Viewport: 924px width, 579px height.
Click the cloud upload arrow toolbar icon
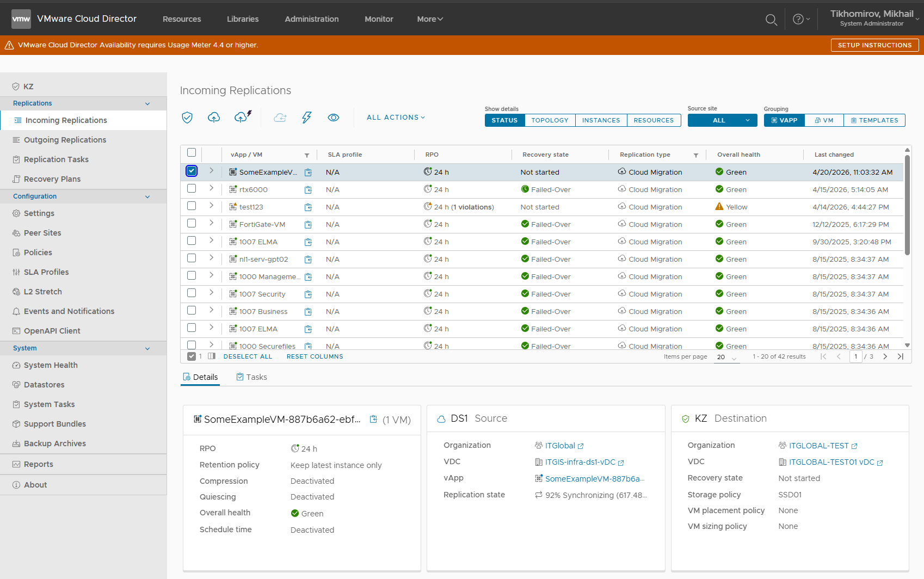click(x=214, y=118)
